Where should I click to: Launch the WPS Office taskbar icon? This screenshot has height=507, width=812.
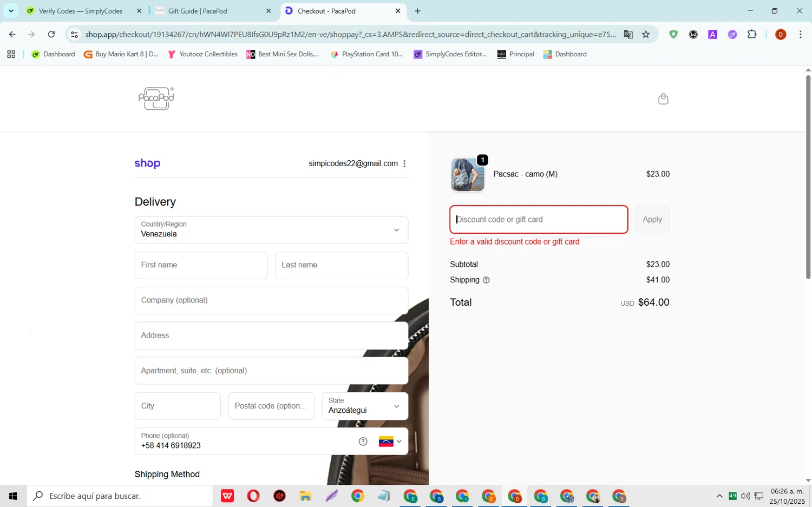pos(227,496)
